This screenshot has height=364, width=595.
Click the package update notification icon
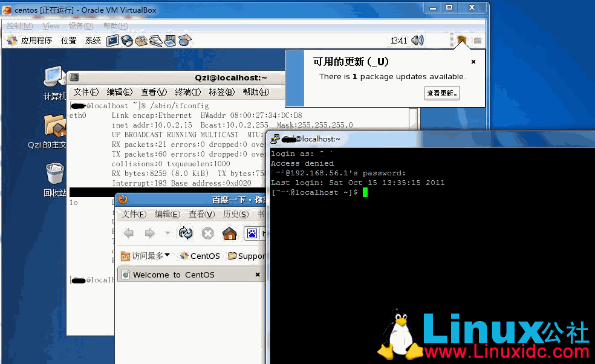[x=462, y=41]
